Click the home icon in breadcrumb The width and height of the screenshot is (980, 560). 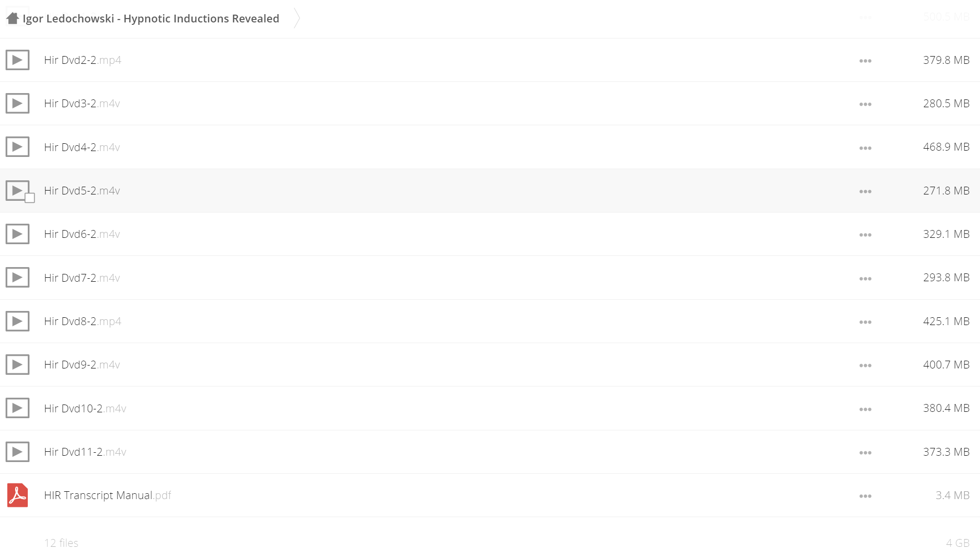(x=13, y=19)
